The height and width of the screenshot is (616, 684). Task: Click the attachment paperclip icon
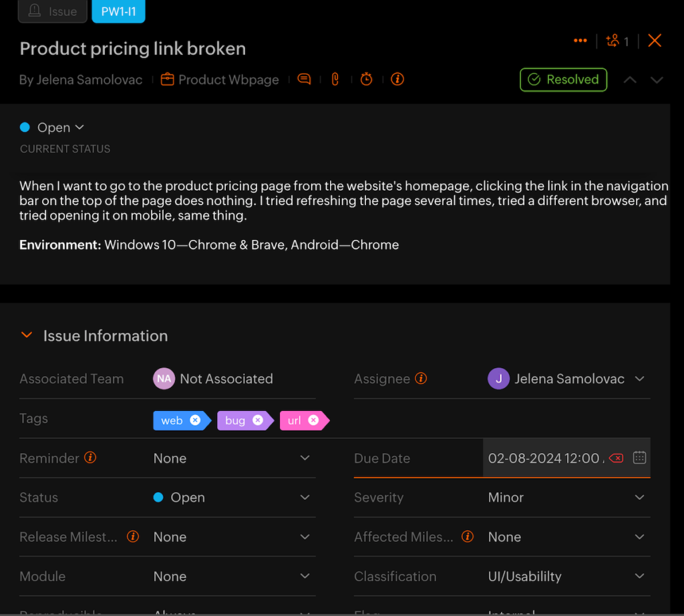(x=335, y=79)
